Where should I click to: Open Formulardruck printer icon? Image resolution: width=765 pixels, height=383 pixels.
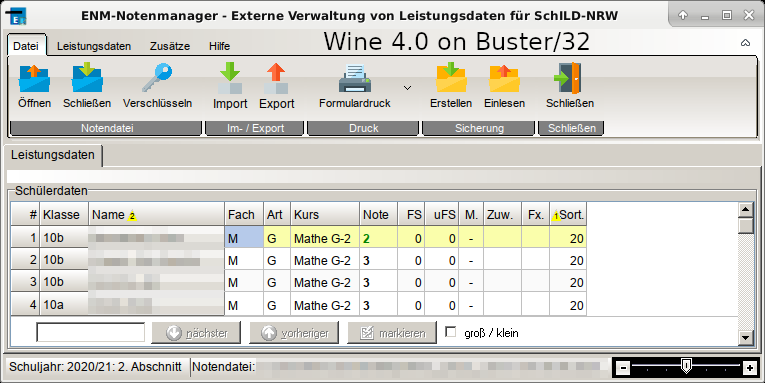pyautogui.click(x=355, y=78)
